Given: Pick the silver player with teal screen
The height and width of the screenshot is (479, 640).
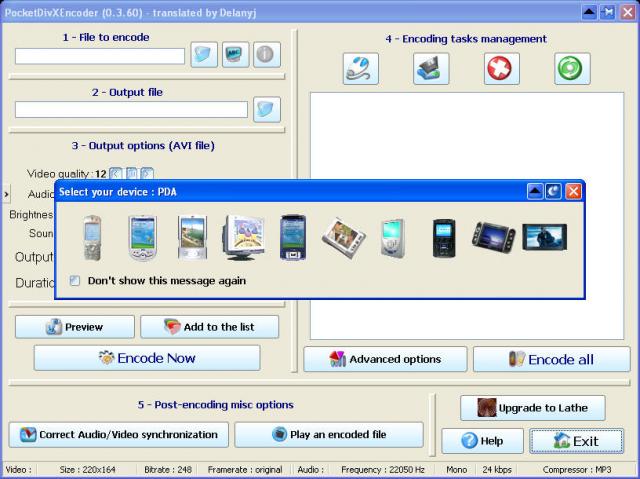Looking at the screenshot, I should 393,239.
